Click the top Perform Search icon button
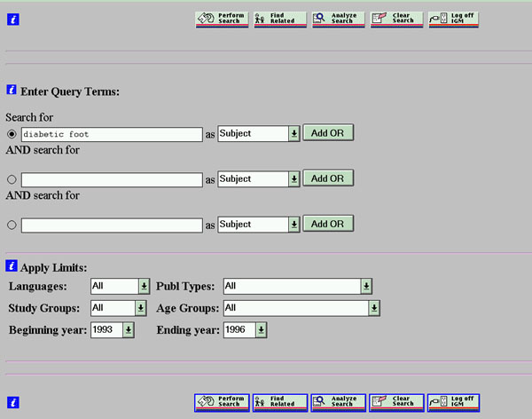The width and height of the screenshot is (532, 419). tap(221, 19)
